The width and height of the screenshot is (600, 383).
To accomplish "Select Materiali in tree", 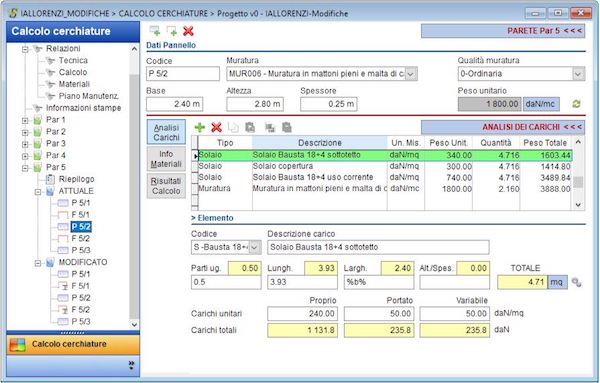I will [74, 84].
